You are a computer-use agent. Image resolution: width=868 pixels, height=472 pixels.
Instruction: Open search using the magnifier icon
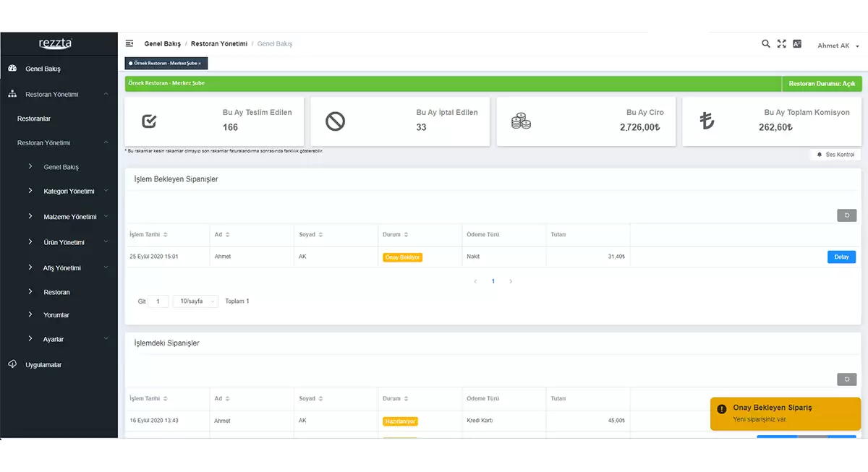[x=766, y=44]
